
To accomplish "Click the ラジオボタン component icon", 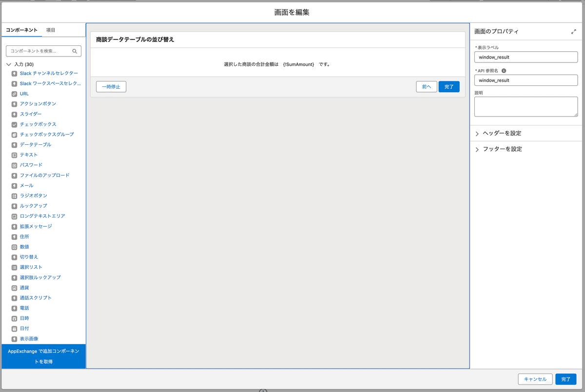I will point(14,196).
